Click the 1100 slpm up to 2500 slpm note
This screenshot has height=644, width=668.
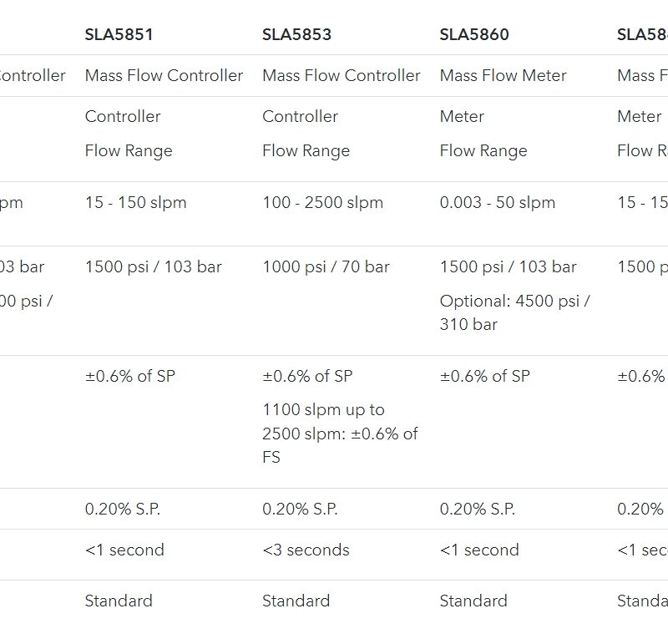pyautogui.click(x=340, y=434)
